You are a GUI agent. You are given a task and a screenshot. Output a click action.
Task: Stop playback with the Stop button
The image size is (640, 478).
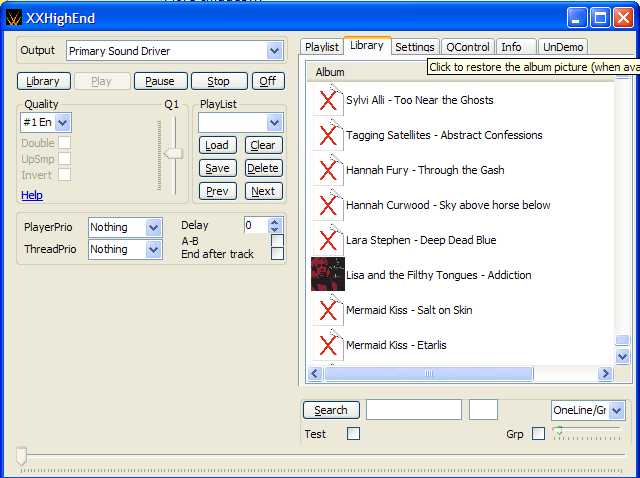[219, 81]
